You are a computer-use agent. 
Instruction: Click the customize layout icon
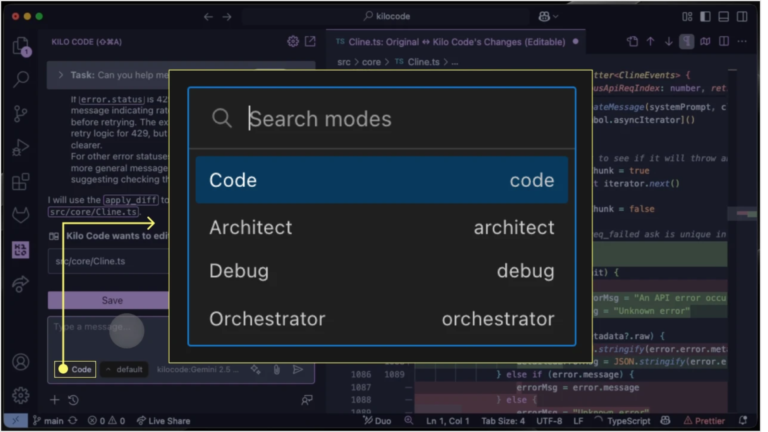[x=687, y=17]
